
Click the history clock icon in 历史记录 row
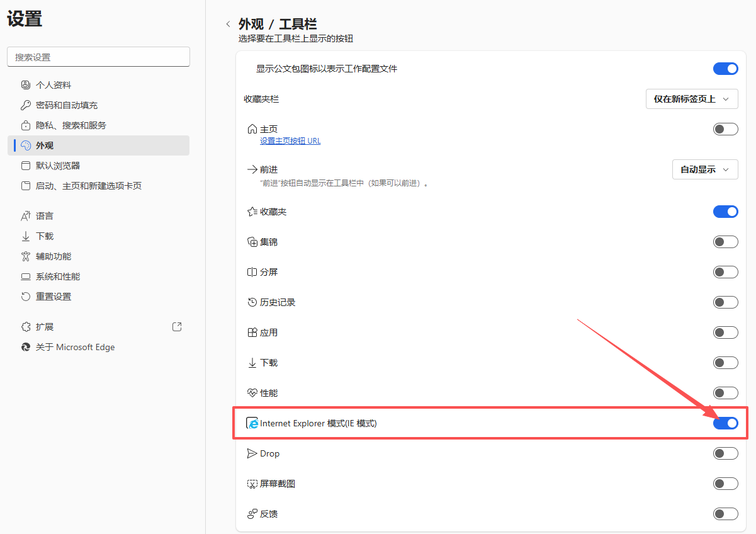pos(252,302)
